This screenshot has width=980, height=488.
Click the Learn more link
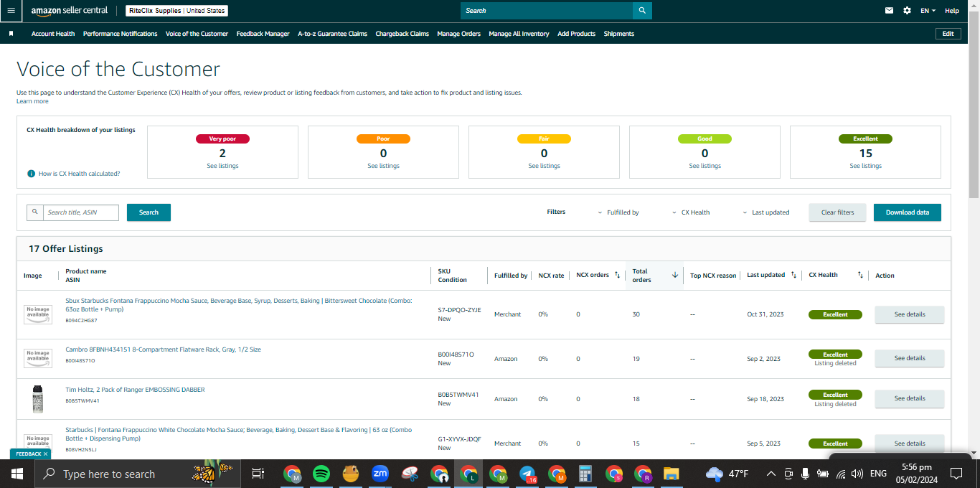[x=32, y=101]
